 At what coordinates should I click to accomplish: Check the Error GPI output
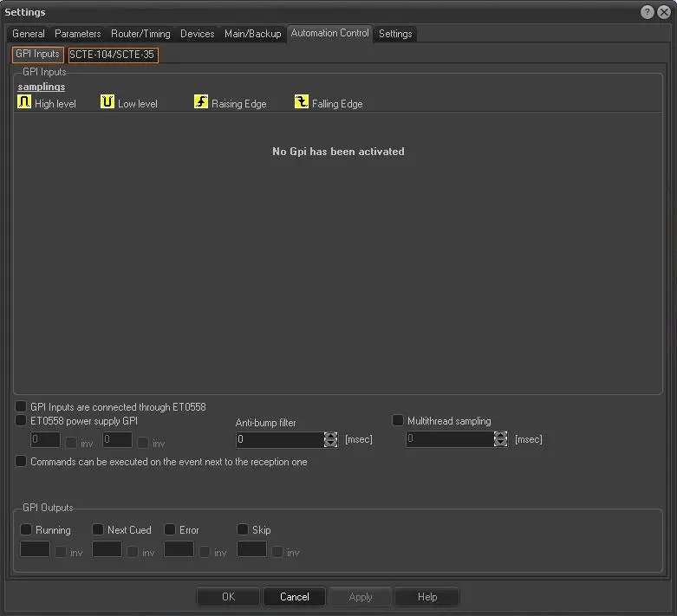click(x=170, y=529)
